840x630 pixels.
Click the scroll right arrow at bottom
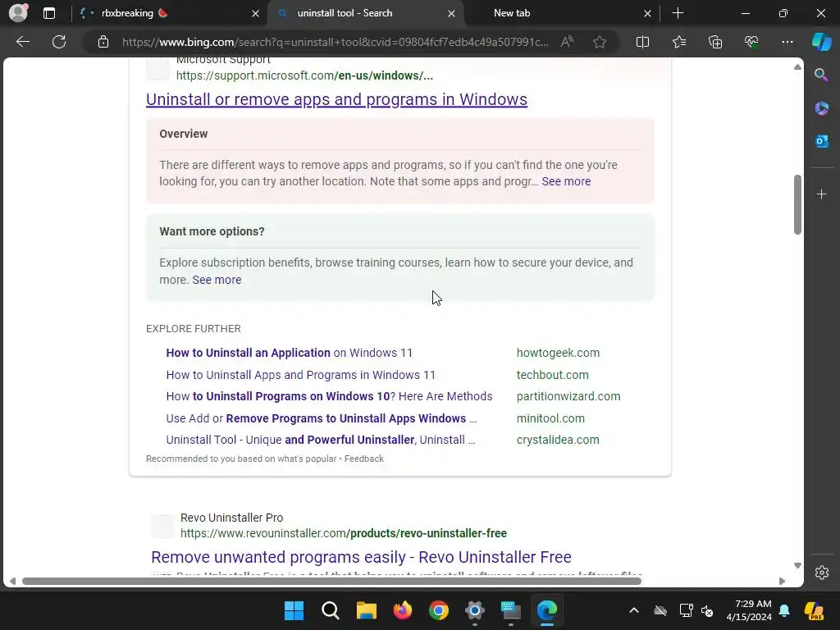[782, 582]
